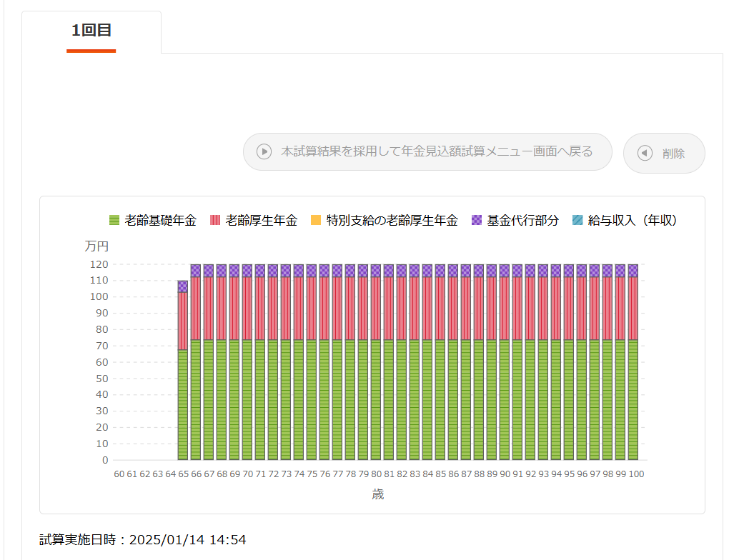Toggle 老齢基礎年金 series via legend label
The height and width of the screenshot is (560, 729).
tap(160, 221)
